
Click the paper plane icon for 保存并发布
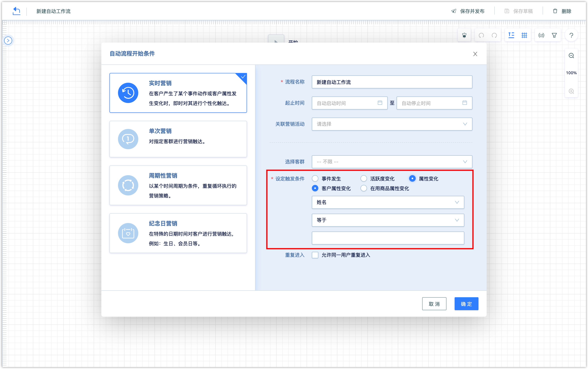click(454, 11)
